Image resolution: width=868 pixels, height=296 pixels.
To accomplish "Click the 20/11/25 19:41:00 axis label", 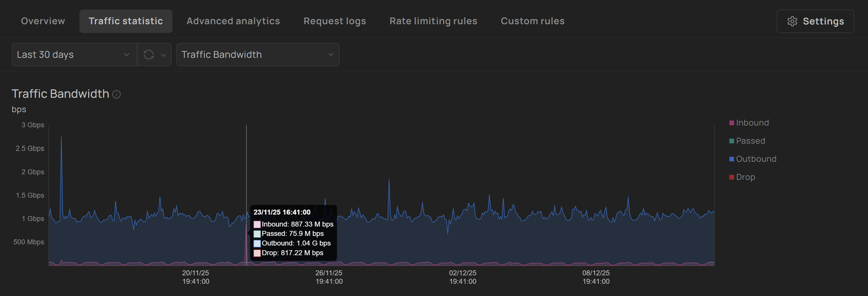I will (196, 277).
